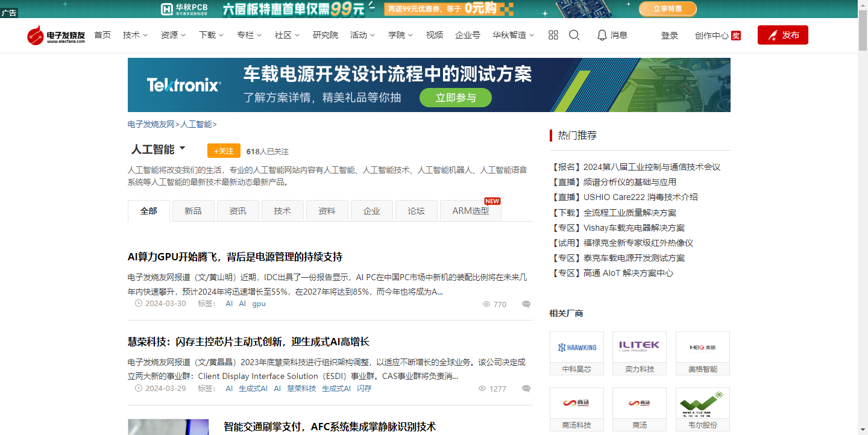Open the 消息 bell notifications
This screenshot has height=435, width=868.
click(612, 35)
